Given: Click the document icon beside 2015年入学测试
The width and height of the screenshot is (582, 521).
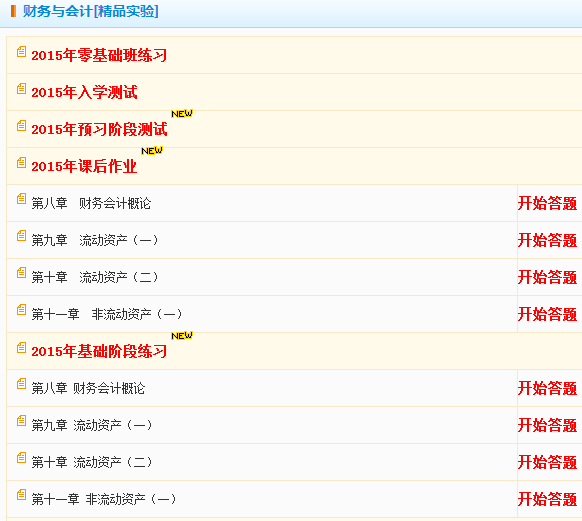Looking at the screenshot, I should pos(22,89).
